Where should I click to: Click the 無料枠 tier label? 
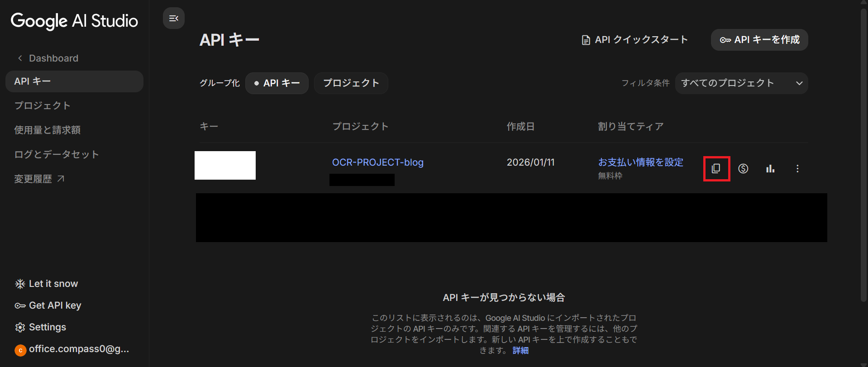610,176
